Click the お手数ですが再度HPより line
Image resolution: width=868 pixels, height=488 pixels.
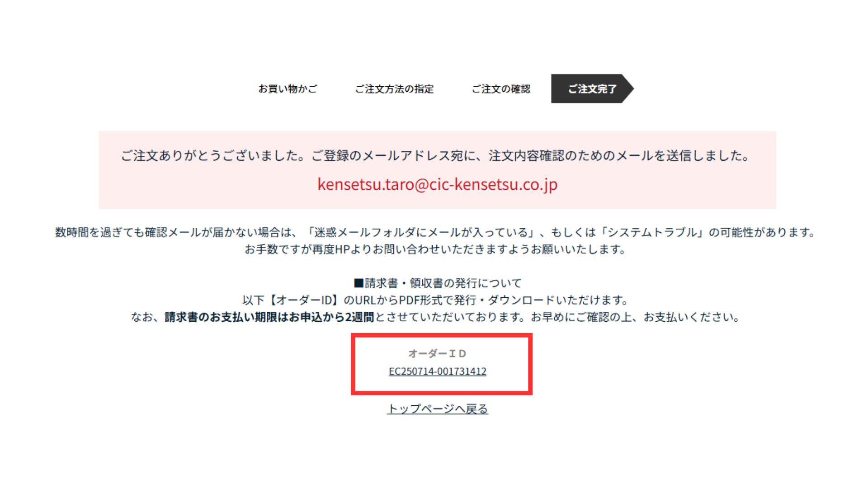(435, 249)
